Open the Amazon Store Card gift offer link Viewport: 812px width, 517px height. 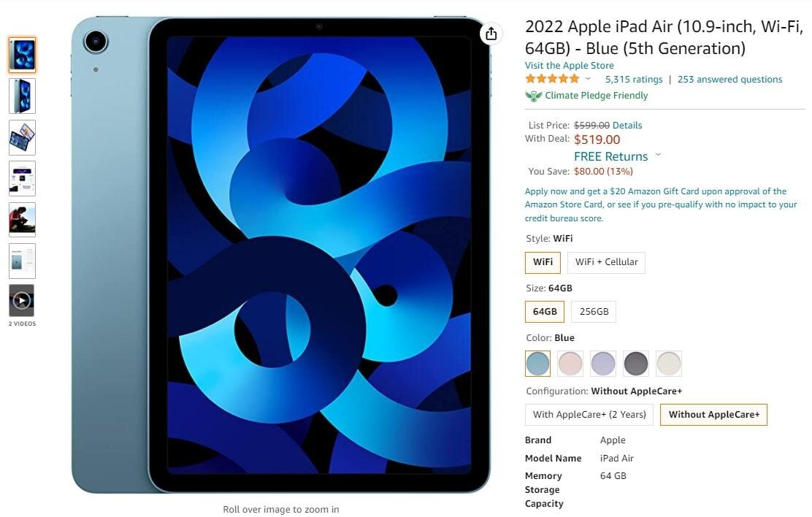[x=661, y=204]
